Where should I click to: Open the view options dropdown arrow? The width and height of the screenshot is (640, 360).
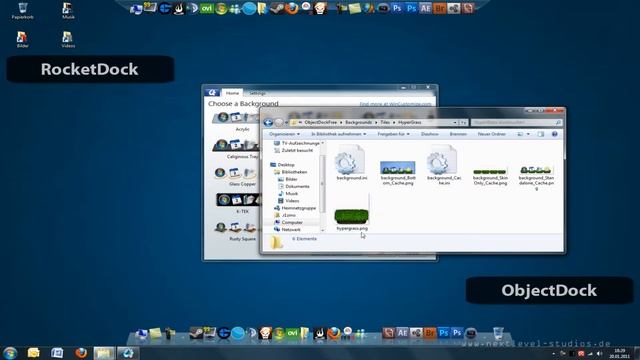click(x=528, y=134)
